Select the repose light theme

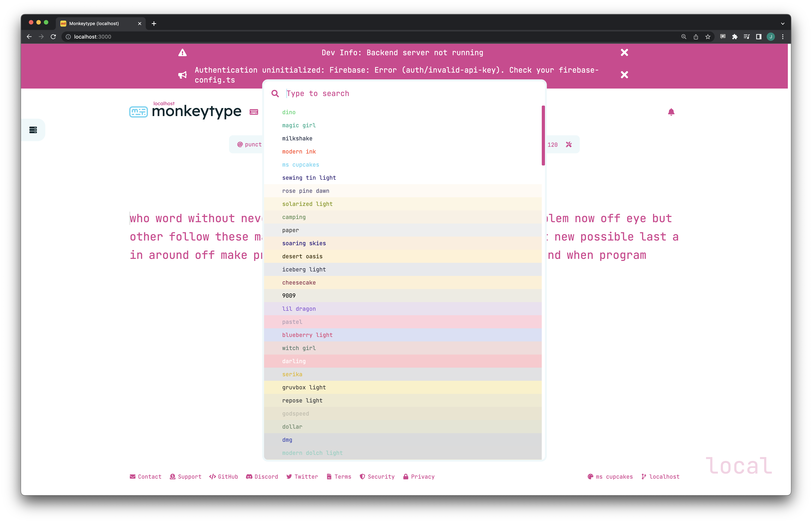[x=403, y=400]
